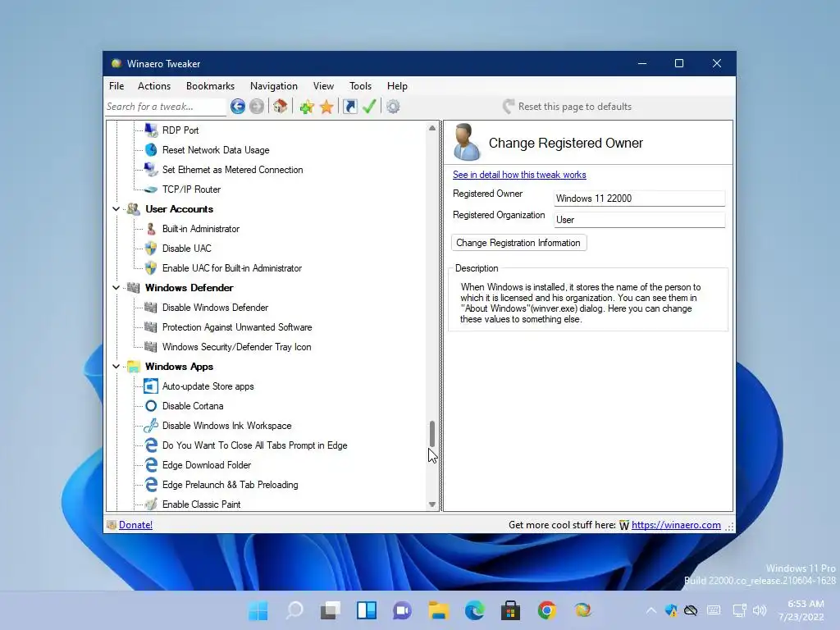Open the https://winaero.com link
840x630 pixels.
pos(676,525)
